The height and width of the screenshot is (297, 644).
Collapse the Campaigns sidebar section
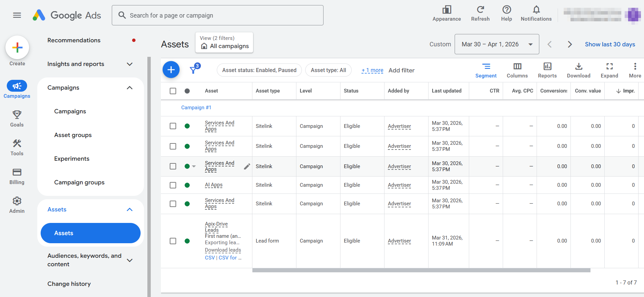[129, 88]
